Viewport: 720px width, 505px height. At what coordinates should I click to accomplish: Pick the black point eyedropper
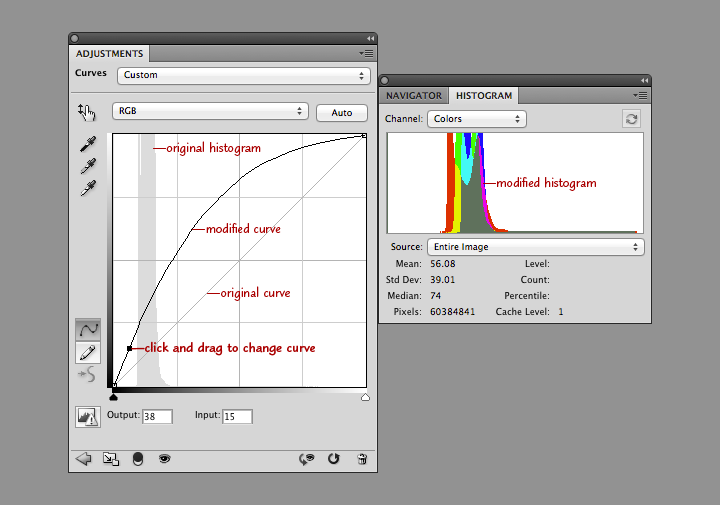tap(88, 144)
